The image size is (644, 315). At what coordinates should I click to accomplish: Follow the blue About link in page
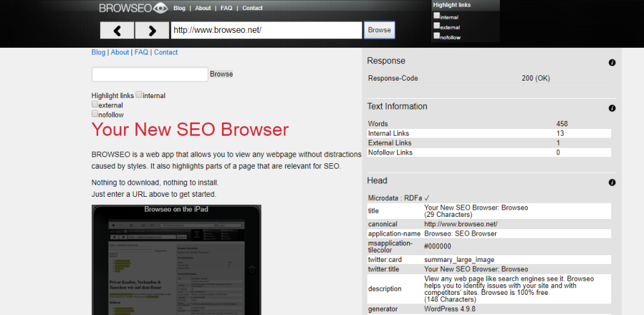tap(120, 52)
